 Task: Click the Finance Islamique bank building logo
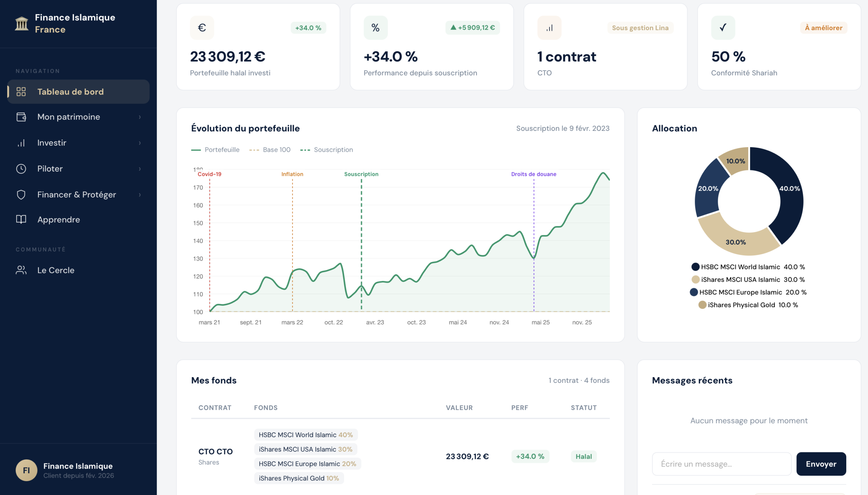point(22,23)
